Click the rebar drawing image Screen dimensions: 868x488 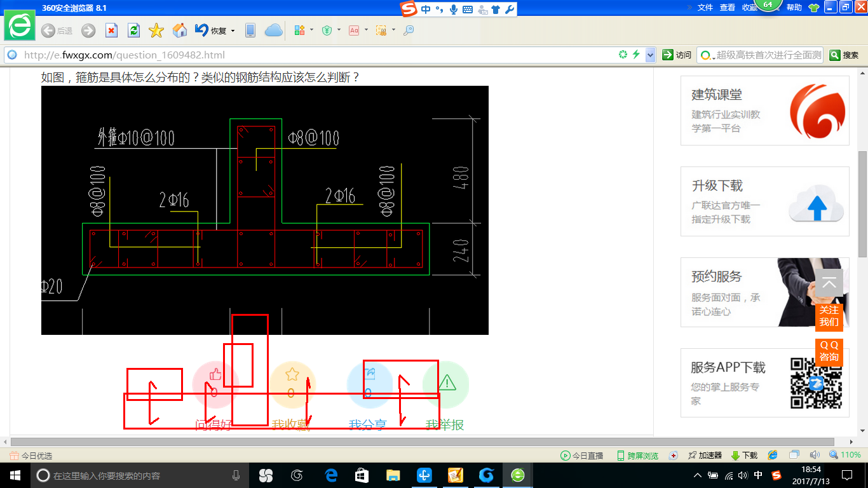click(x=265, y=210)
